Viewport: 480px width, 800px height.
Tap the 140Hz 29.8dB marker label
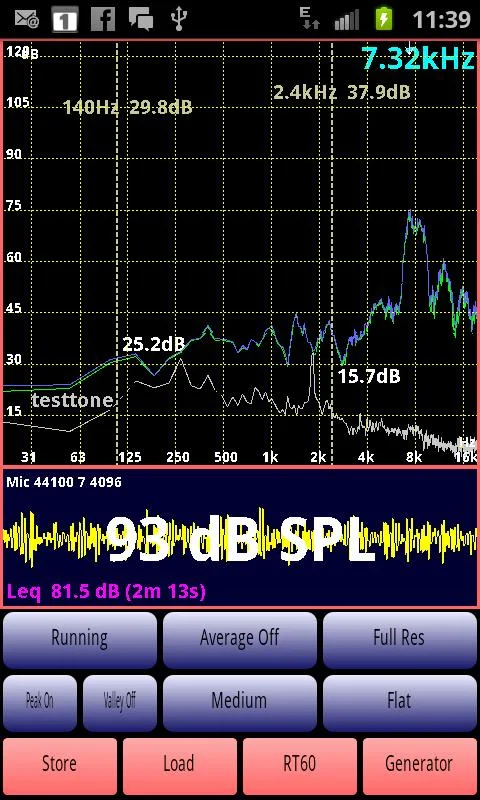(x=128, y=107)
